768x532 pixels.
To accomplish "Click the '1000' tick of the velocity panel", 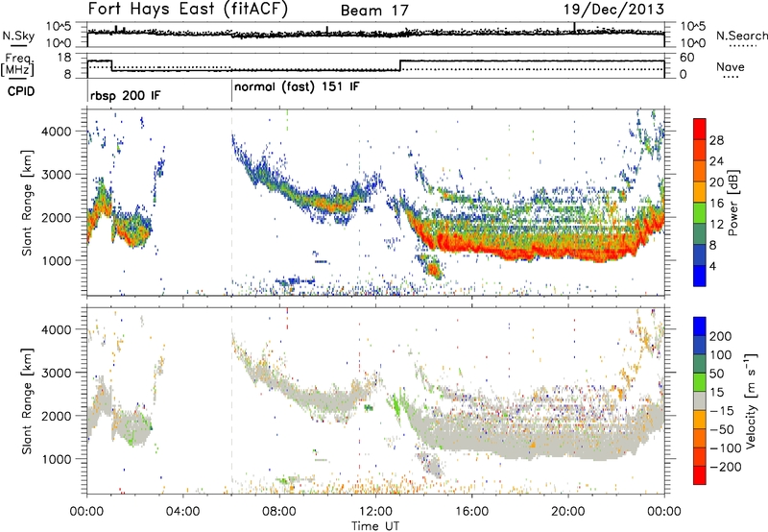I will click(57, 459).
